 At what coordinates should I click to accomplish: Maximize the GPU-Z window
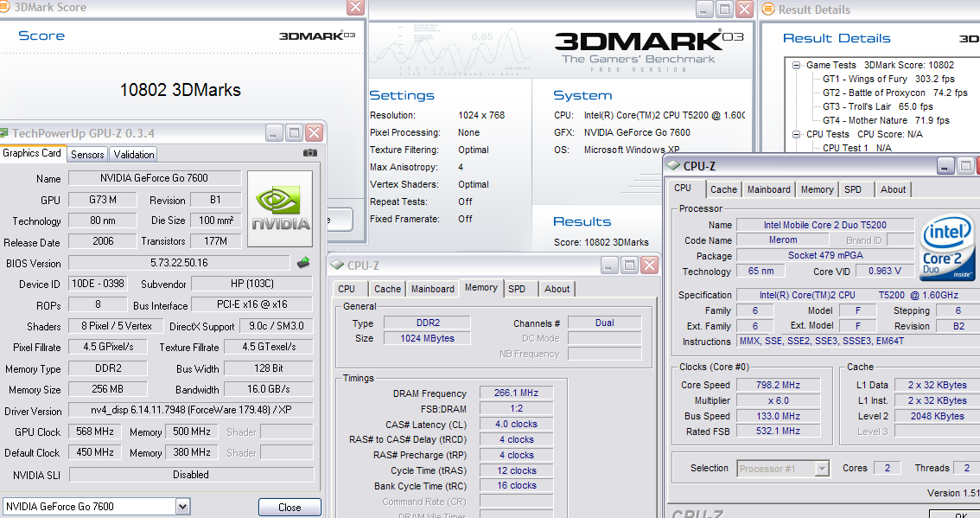(295, 132)
